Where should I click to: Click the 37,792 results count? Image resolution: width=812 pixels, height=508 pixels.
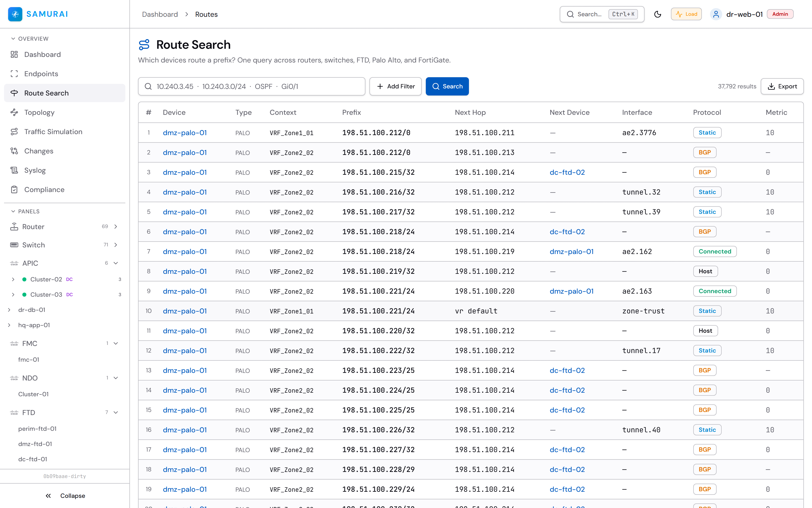point(737,86)
